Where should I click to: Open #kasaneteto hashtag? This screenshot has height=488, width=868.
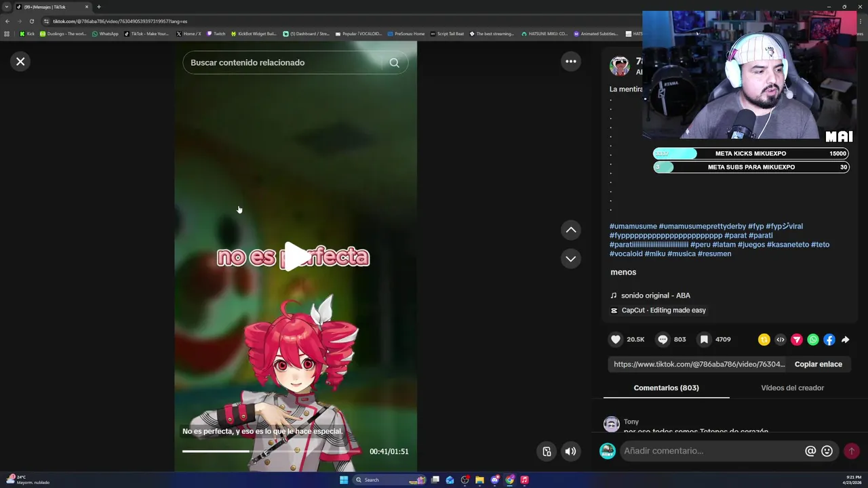(x=788, y=245)
